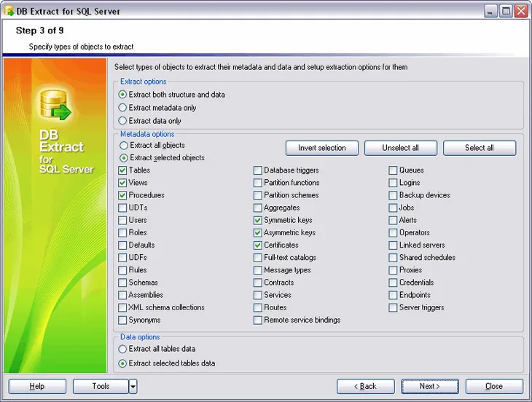Tick the Contracts checkbox
The width and height of the screenshot is (532, 402).
coord(258,283)
